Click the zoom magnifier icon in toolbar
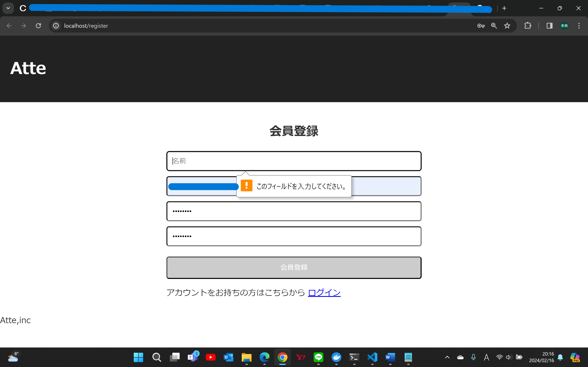This screenshot has height=367, width=588. (x=494, y=26)
